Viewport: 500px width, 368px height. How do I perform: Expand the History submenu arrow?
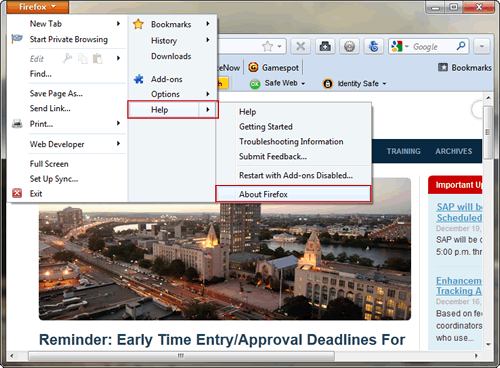tap(208, 40)
